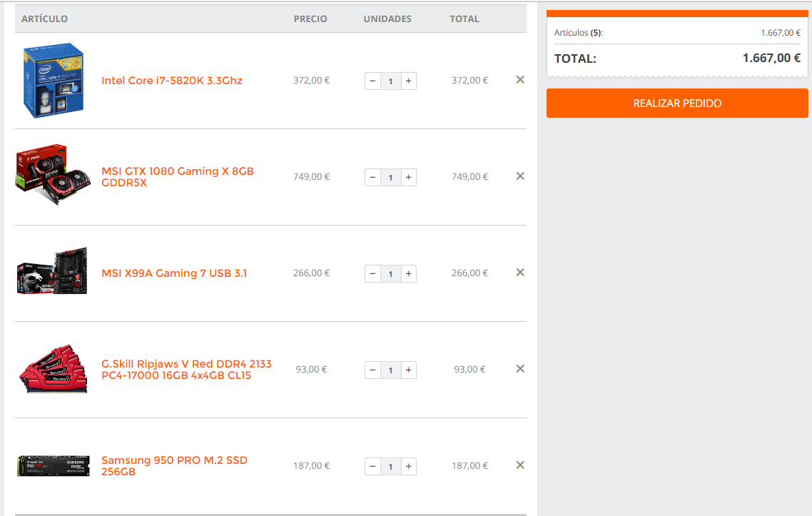The width and height of the screenshot is (812, 516).
Task: Remove MSI GTX 1080 Gaming X from cart
Action: coord(520,176)
